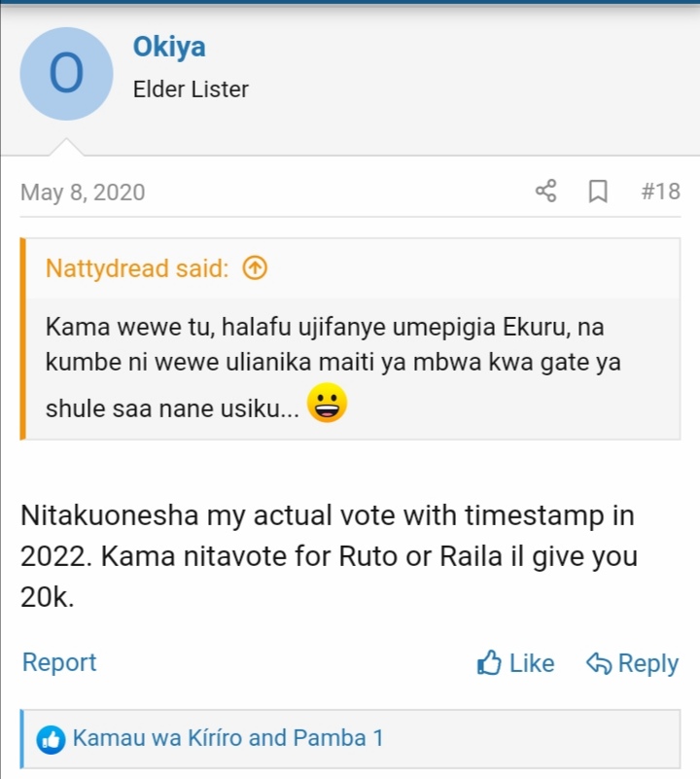Click the Elder Lister user title
Image resolution: width=700 pixels, height=779 pixels.
[x=191, y=89]
